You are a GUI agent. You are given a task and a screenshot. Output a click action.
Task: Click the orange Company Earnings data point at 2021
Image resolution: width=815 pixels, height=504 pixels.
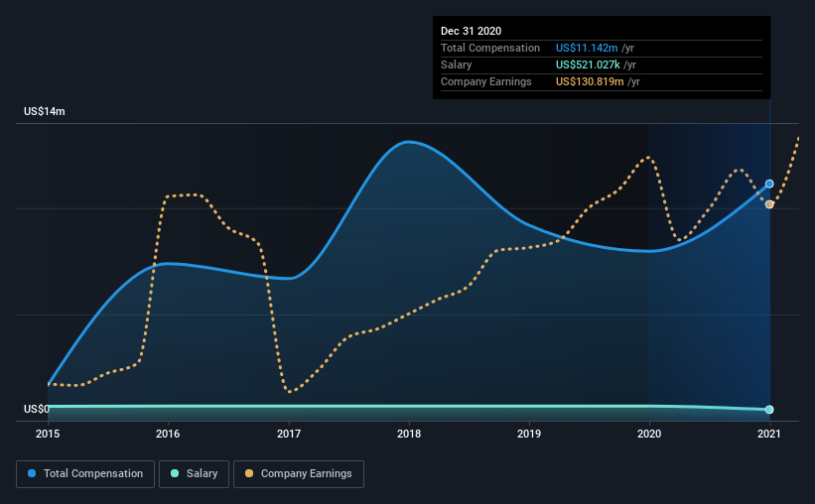(x=769, y=204)
